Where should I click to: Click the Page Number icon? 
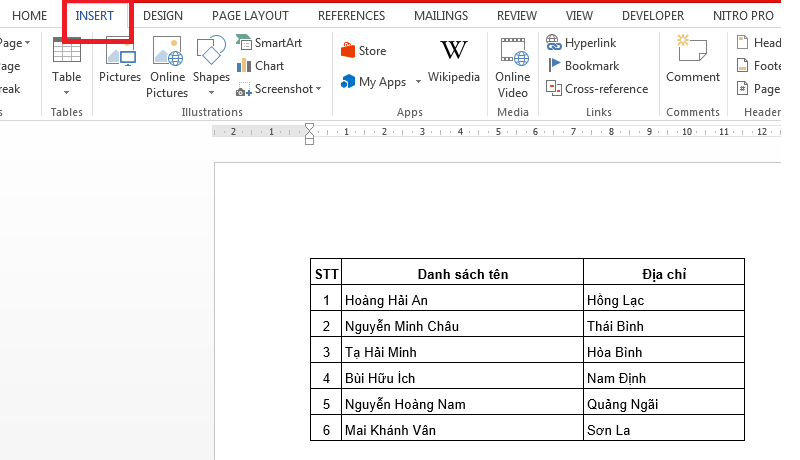[x=742, y=88]
